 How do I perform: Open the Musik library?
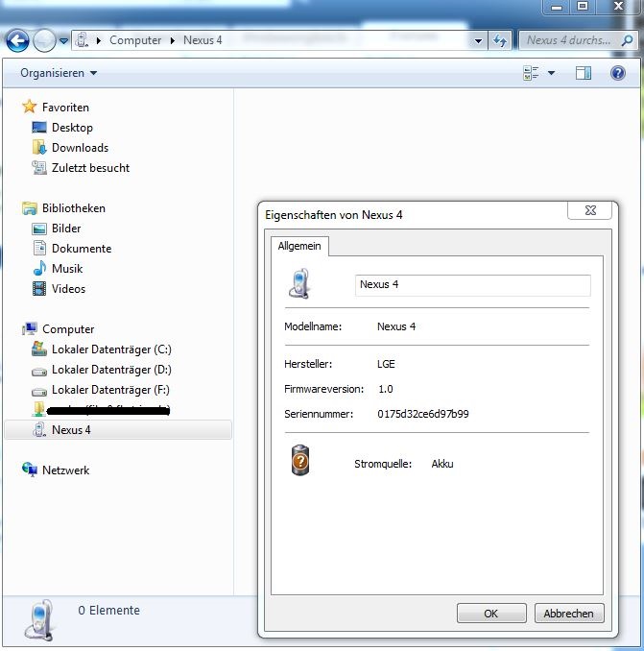(x=67, y=269)
